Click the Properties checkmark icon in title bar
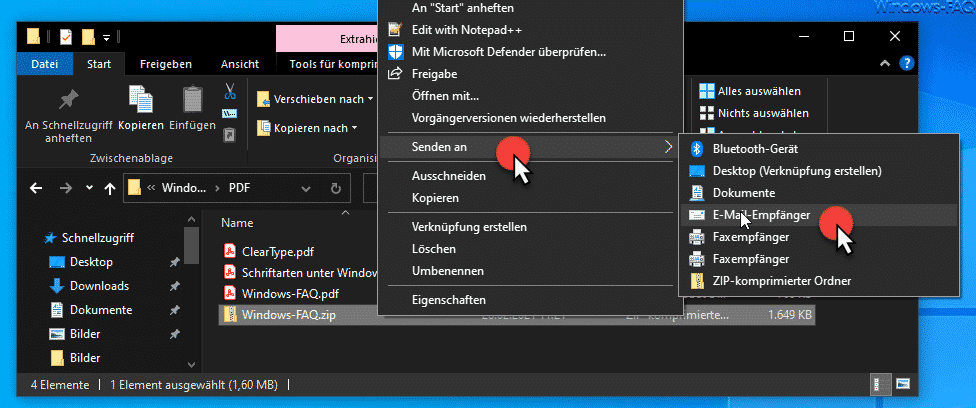 [65, 37]
